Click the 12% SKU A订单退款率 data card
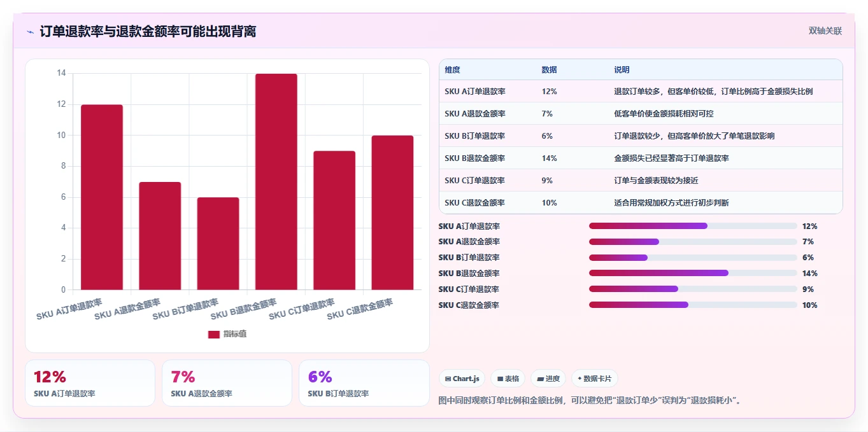This screenshot has width=868, height=432. coord(90,383)
